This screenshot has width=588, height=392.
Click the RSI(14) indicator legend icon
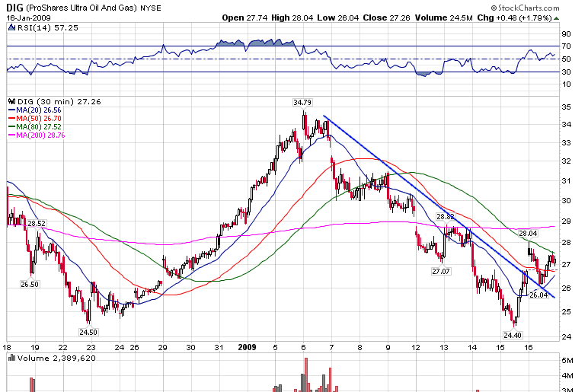coord(10,26)
